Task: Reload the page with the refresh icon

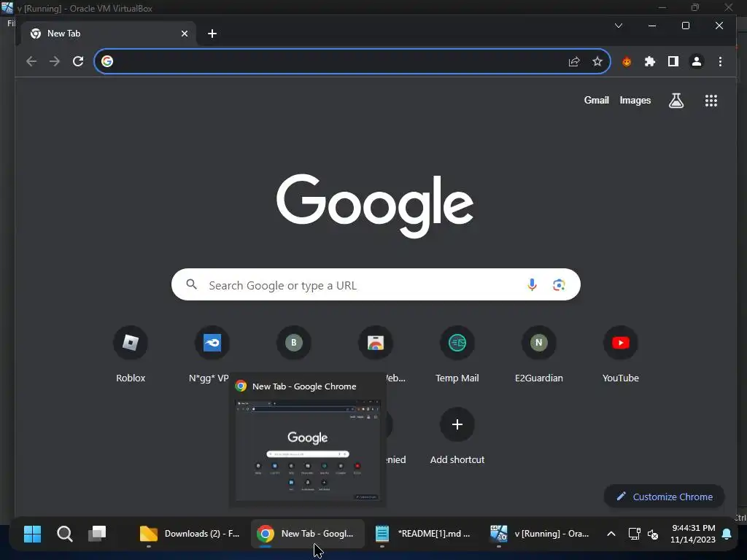Action: coord(78,61)
